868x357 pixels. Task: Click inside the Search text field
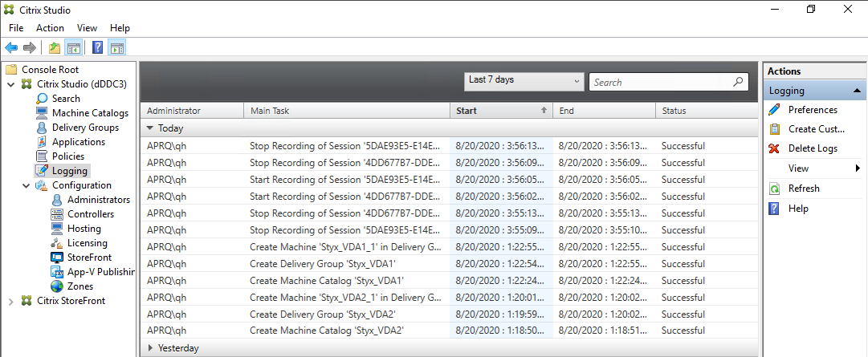pyautogui.click(x=658, y=82)
